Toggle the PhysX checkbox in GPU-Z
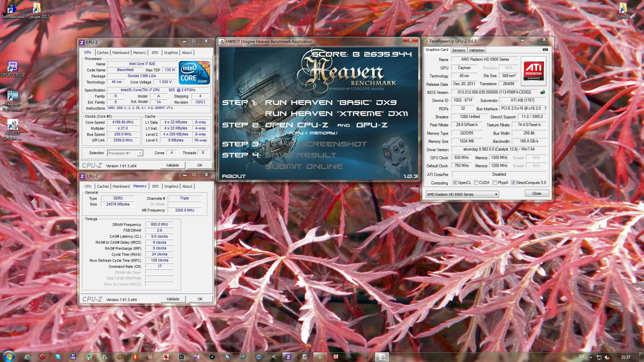 pos(495,183)
